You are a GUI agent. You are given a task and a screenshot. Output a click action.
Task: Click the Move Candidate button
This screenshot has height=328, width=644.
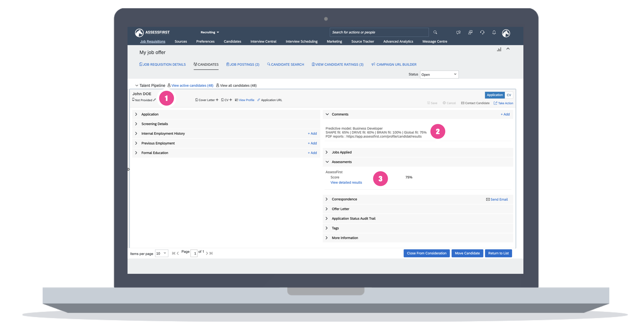click(x=467, y=253)
